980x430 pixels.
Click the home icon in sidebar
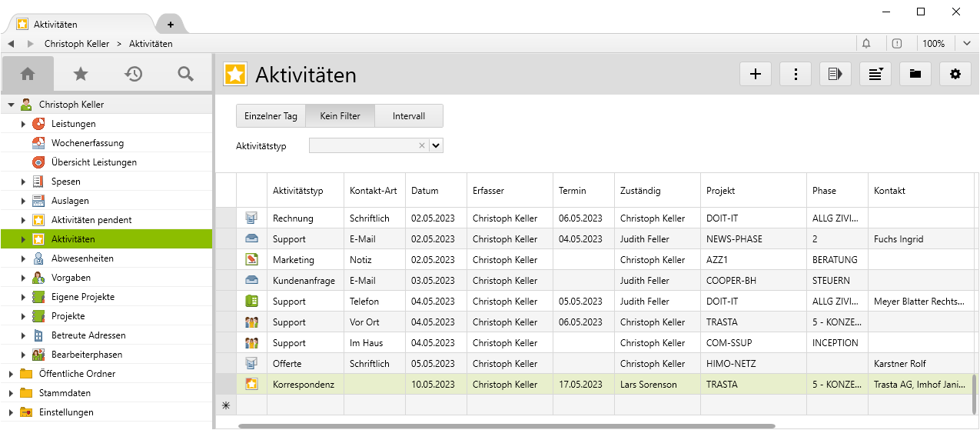point(28,74)
